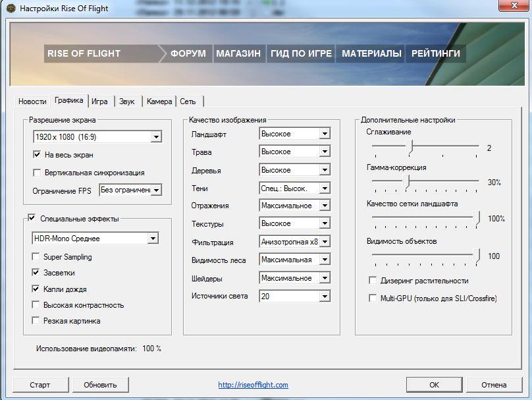Screen dimensions: 532x400
Task: Open the МАТЕРИАЛЫ banner item
Action: click(x=371, y=53)
